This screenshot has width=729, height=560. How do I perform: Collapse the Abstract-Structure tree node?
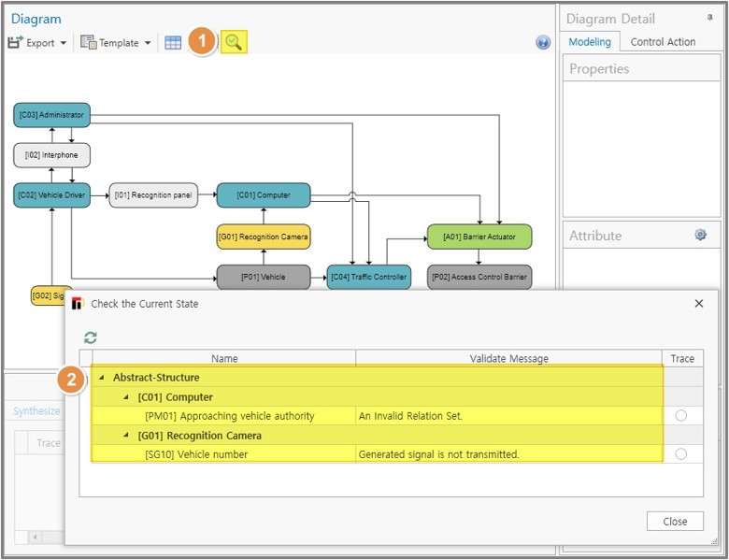(x=101, y=378)
